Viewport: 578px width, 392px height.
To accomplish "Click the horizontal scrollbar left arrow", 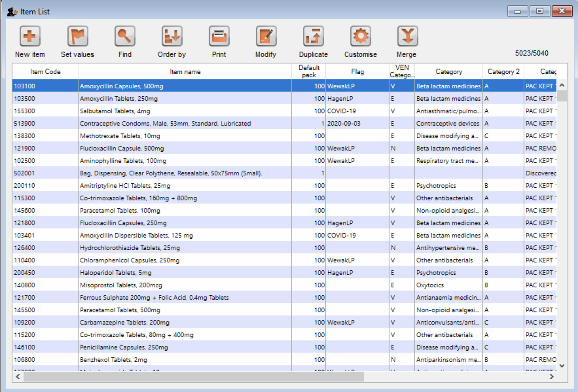I will [18, 377].
